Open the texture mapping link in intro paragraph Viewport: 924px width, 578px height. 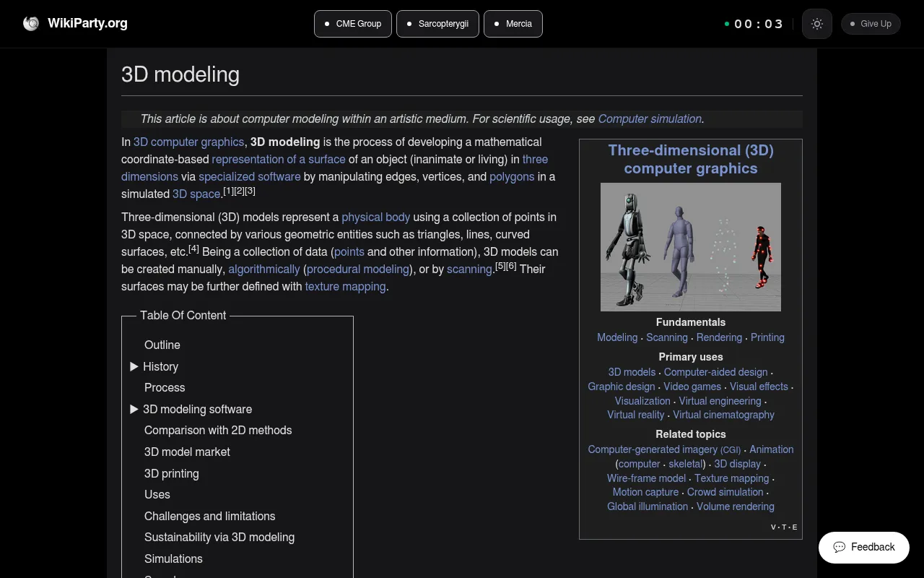point(345,286)
